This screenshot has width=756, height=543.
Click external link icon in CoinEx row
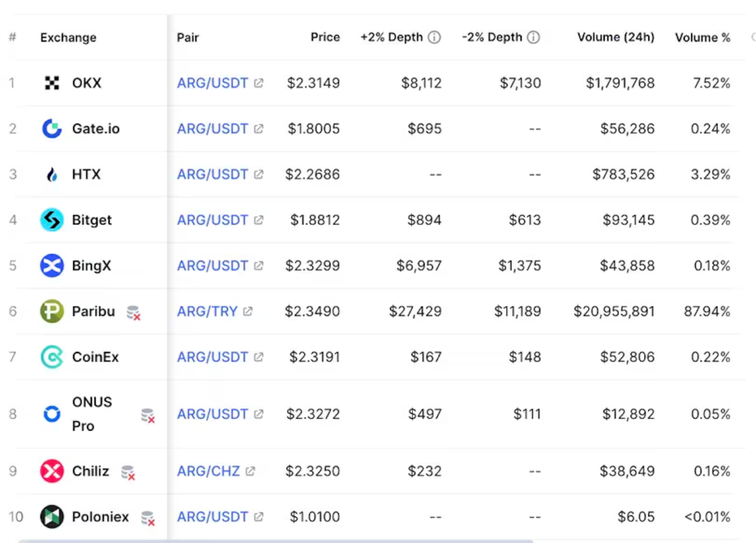(x=259, y=357)
